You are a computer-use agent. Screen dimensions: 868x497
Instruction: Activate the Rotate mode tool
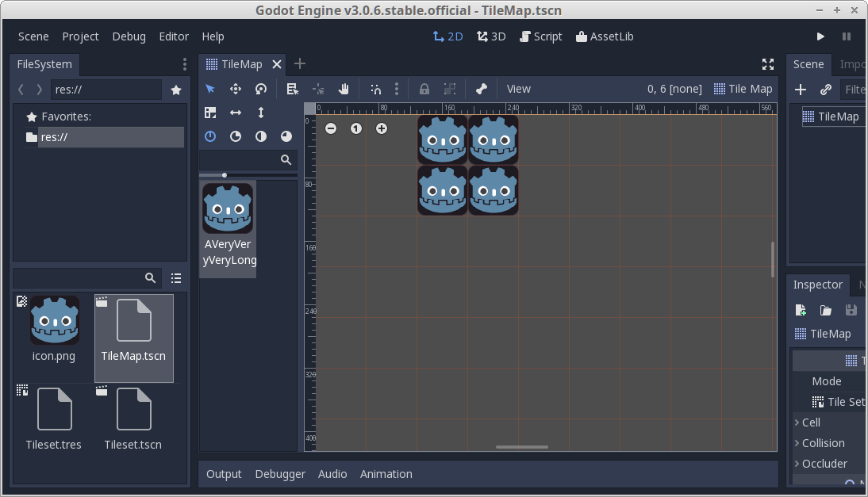click(259, 89)
